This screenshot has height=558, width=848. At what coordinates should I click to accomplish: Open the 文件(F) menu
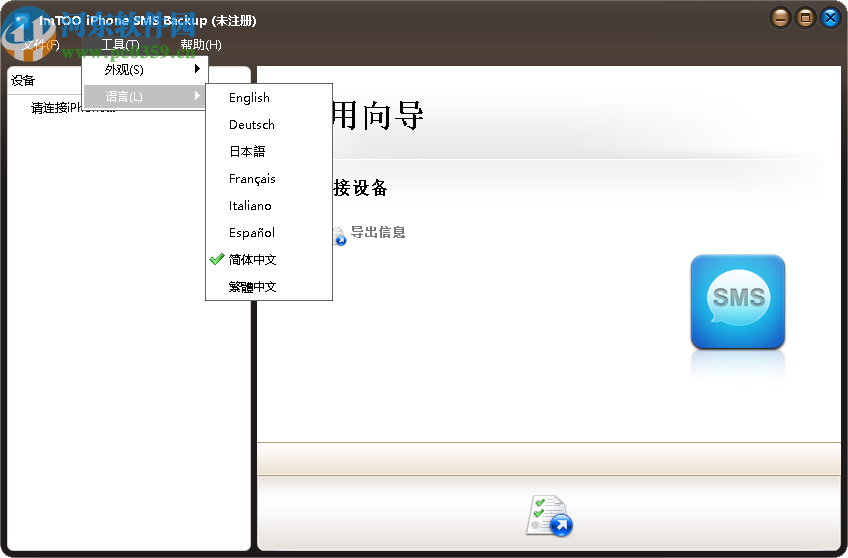tap(41, 44)
